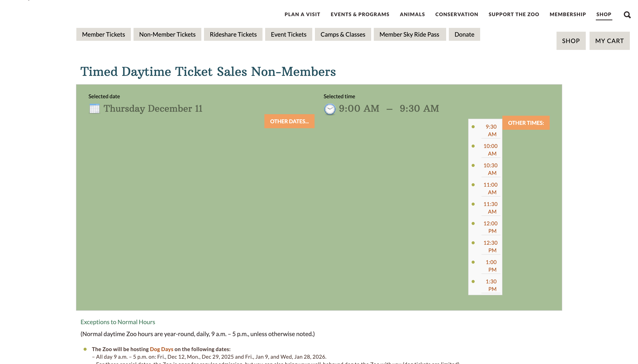
Task: Select the 1:00 PM time slot
Action: pos(491,266)
